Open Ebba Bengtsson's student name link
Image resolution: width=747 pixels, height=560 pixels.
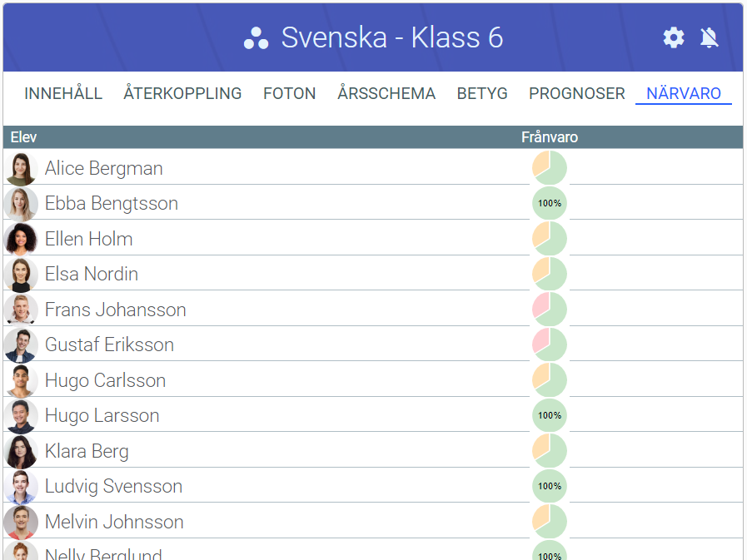point(112,204)
